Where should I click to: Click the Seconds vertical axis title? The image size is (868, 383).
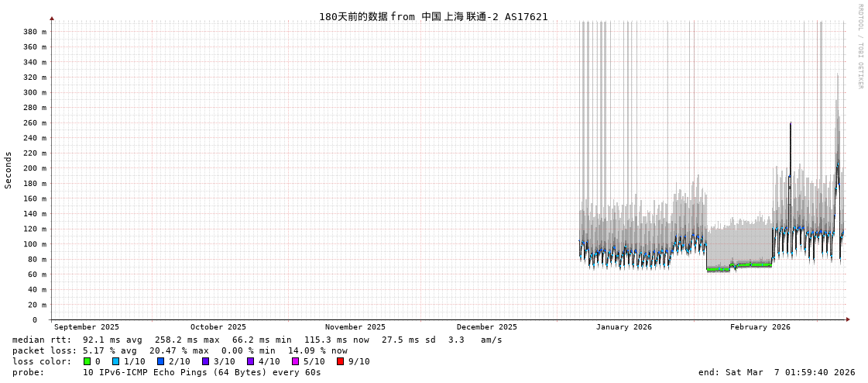point(9,170)
